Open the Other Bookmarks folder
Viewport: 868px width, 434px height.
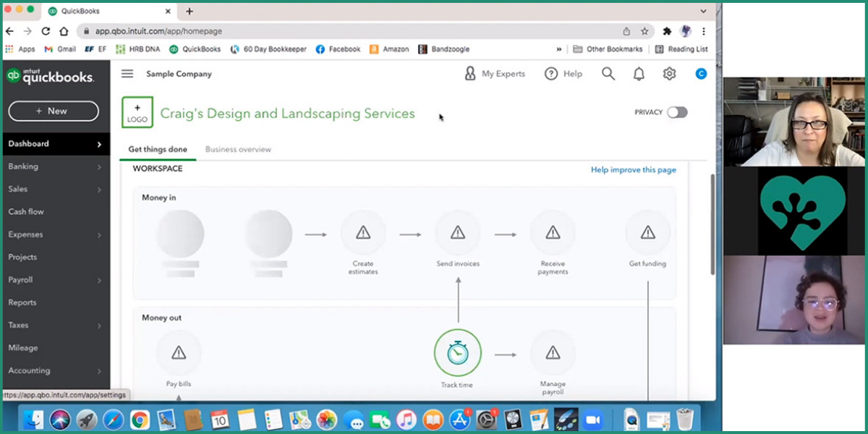[608, 49]
